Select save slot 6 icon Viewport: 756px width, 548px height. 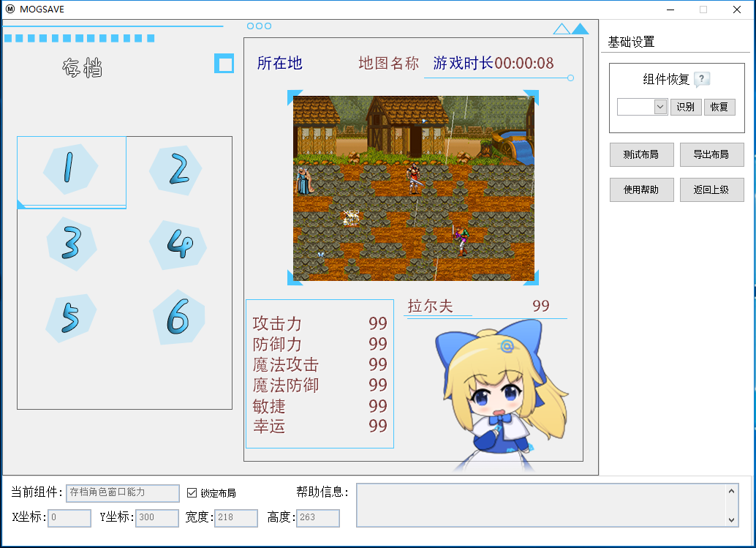(179, 317)
